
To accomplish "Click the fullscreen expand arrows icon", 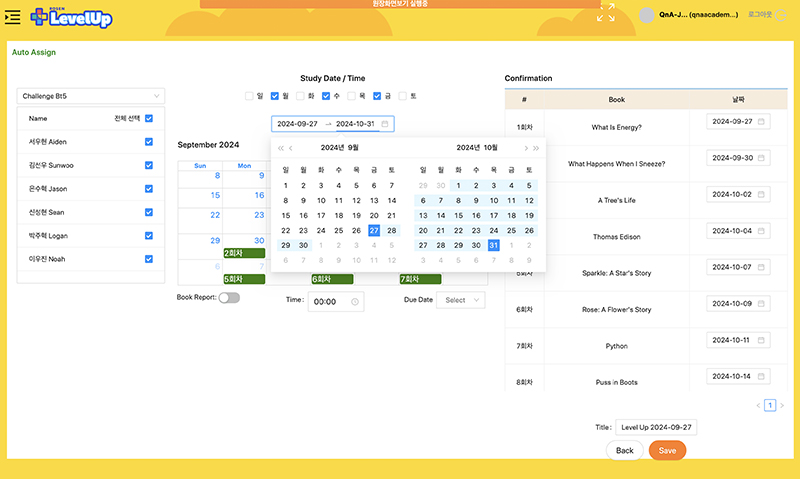I will click(606, 14).
